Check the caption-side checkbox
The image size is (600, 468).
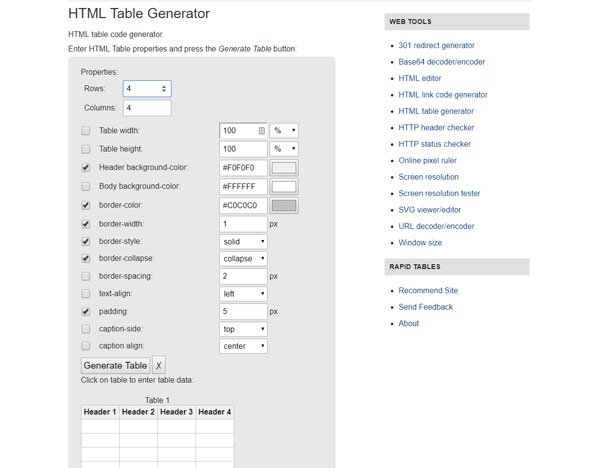pyautogui.click(x=86, y=329)
